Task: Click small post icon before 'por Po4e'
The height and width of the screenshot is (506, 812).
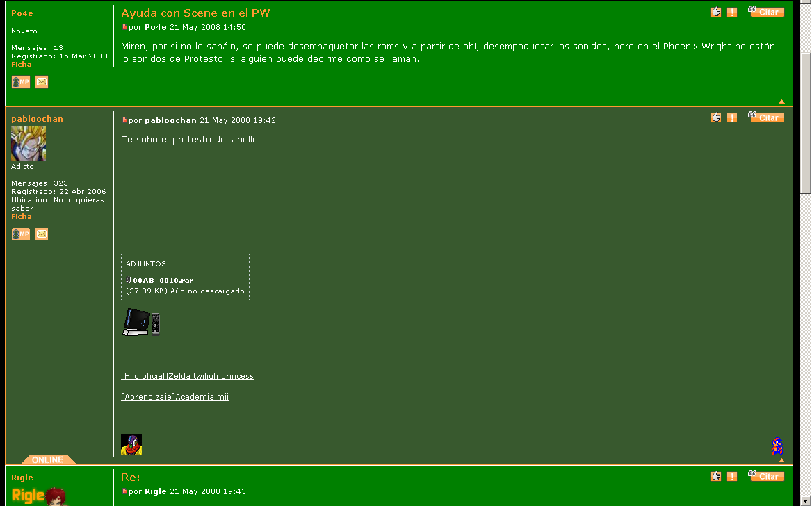Action: pyautogui.click(x=124, y=27)
